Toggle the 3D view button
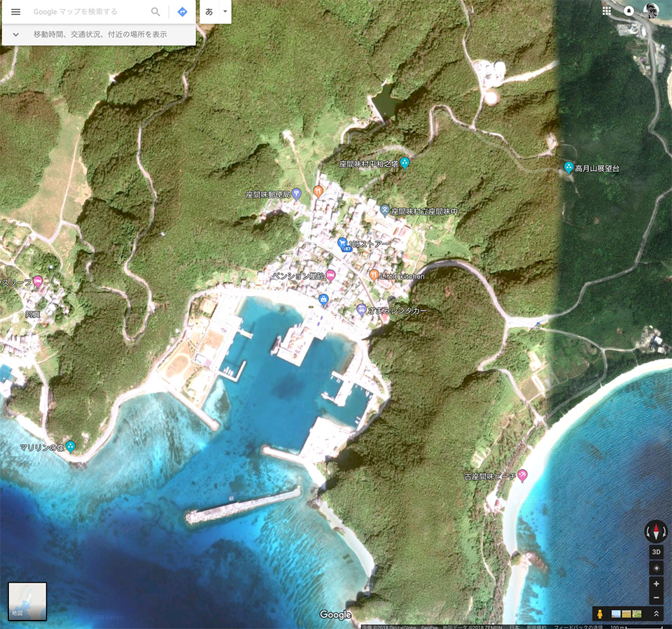This screenshot has height=629, width=672. click(x=656, y=552)
